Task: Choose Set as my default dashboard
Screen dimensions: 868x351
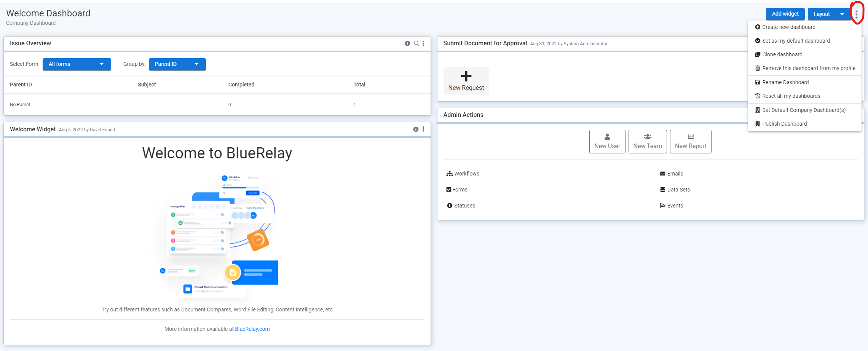Action: click(805, 41)
